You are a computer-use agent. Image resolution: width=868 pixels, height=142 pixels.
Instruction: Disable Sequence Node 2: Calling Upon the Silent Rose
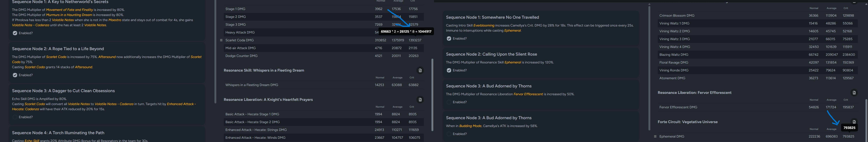[x=449, y=70]
